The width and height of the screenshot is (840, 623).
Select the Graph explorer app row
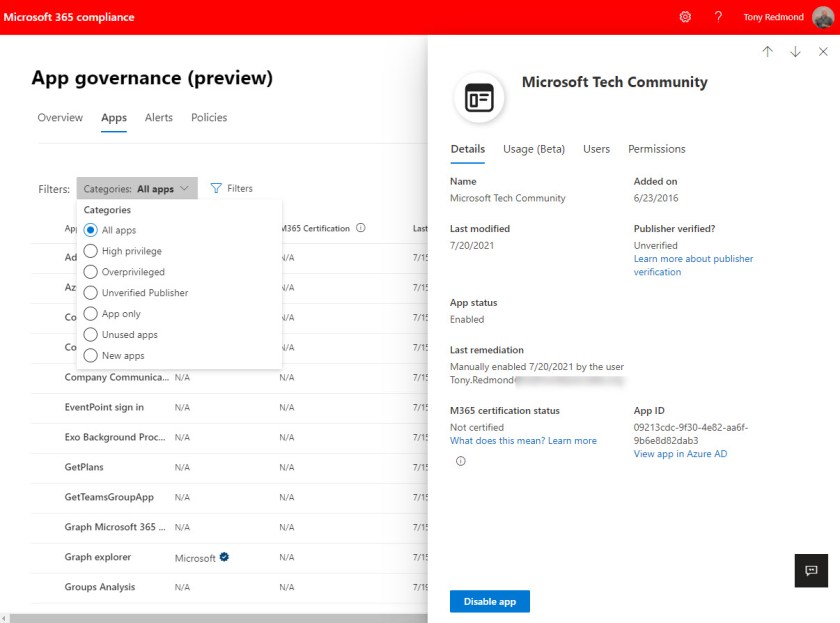[x=229, y=557]
